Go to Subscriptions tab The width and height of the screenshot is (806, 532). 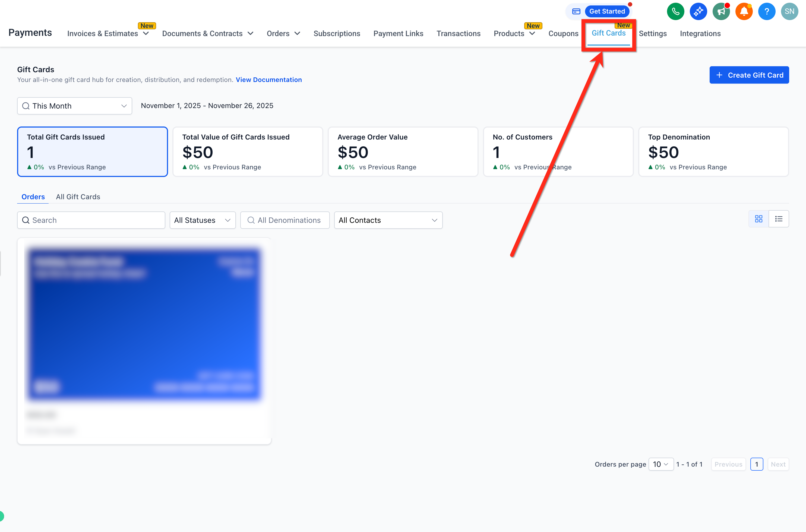[337, 34]
